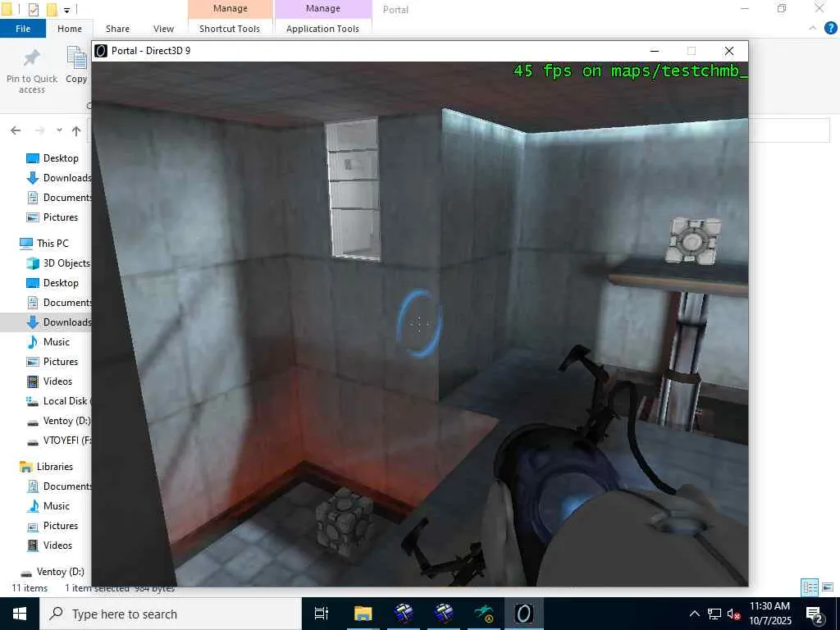Open the recent locations dropdown arrow
Image resolution: width=840 pixels, height=630 pixels.
tap(59, 130)
